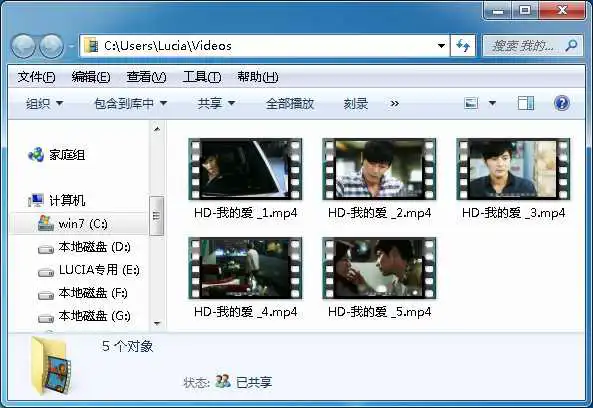Screen dimensions: 593x408
Task: Open the 工具(T) menu
Action: 202,77
